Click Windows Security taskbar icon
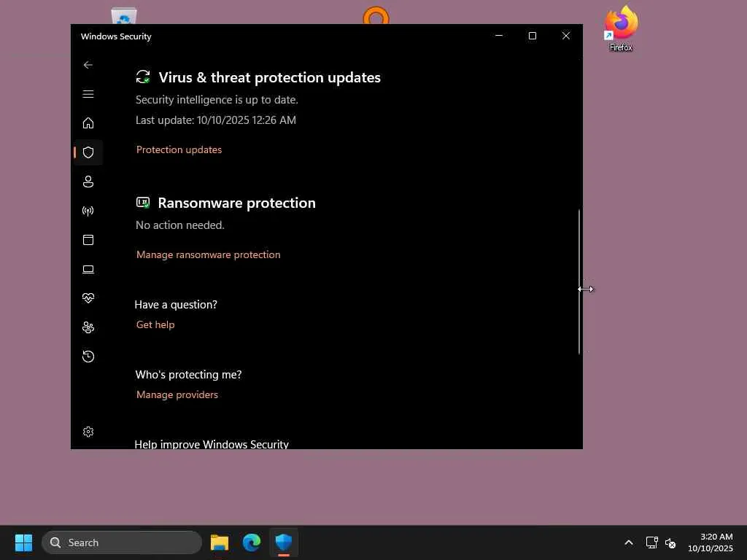Screen dimensions: 747x560 [x=284, y=542]
